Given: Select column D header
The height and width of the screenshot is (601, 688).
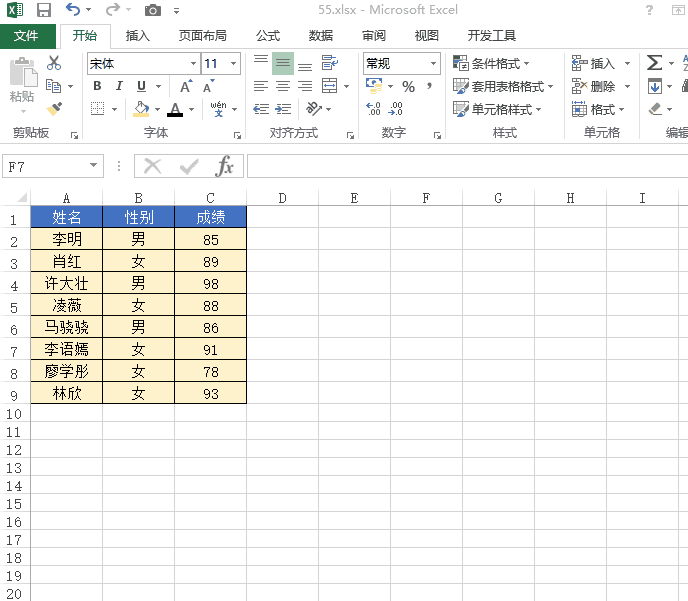Looking at the screenshot, I should point(282,198).
